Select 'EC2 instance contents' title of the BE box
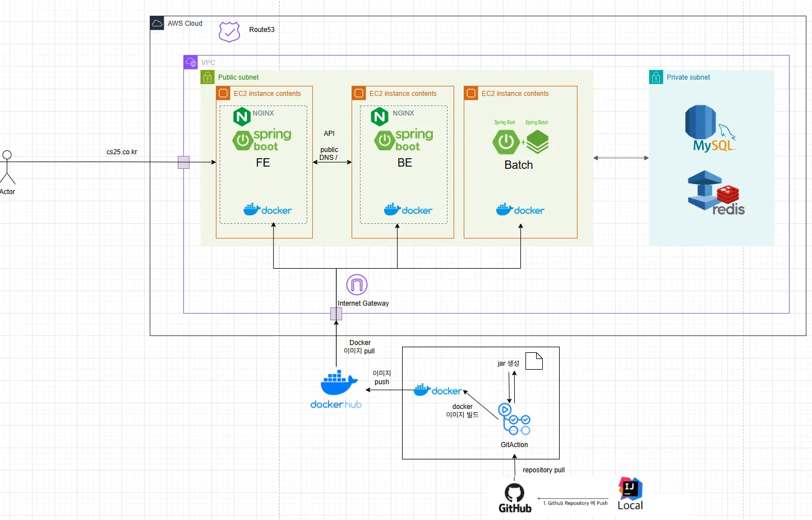Viewport: 812px width, 520px height. (403, 94)
